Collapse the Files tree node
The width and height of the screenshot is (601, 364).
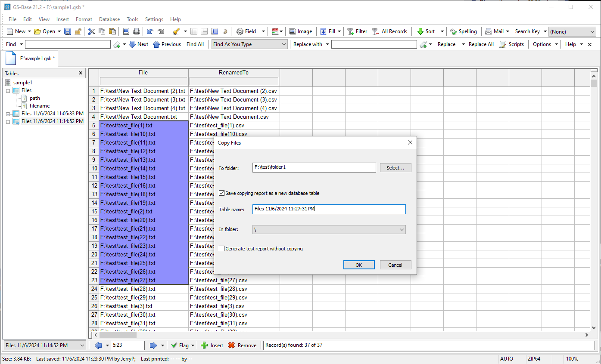(x=8, y=90)
